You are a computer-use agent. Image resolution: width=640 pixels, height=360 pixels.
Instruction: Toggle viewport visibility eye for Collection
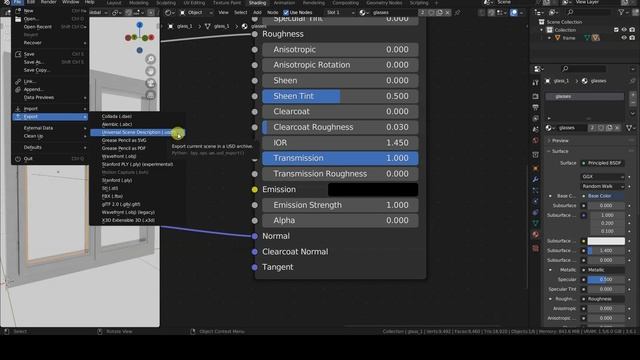pos(624,30)
